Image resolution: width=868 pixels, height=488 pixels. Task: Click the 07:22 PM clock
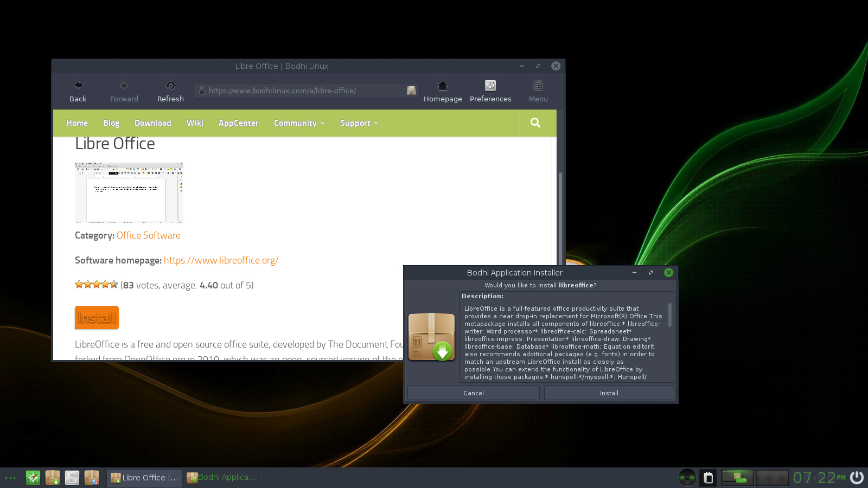[x=819, y=478]
